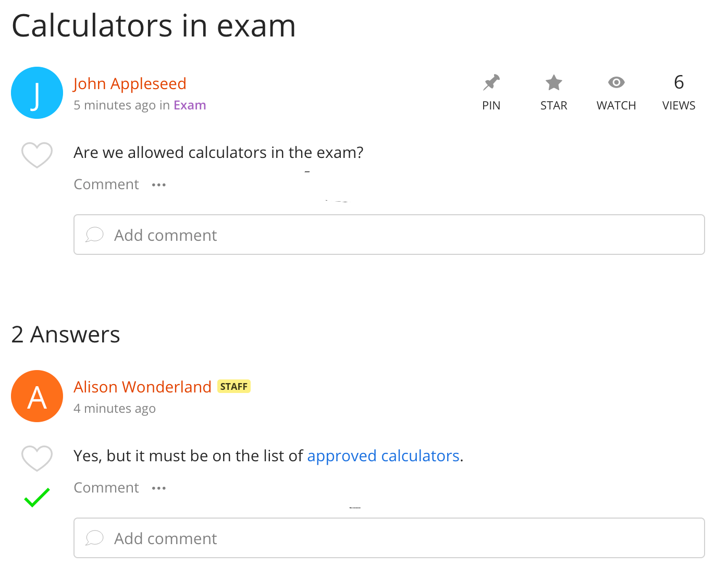Toggle watching this thread via eye icon
This screenshot has height=578, width=728.
(x=616, y=83)
